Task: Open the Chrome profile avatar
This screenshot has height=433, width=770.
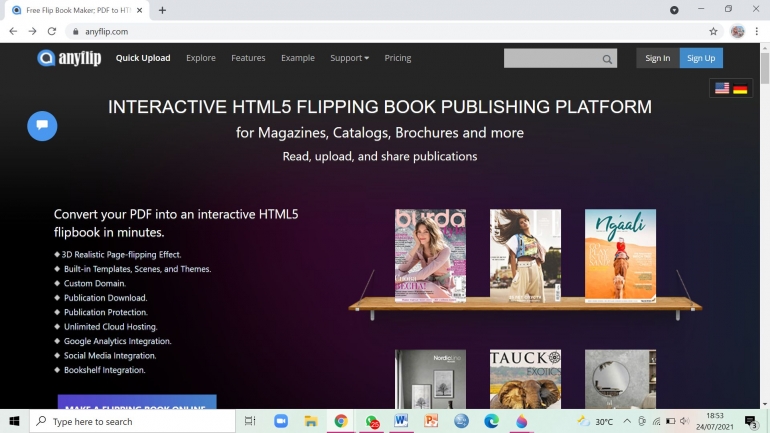Action: pos(737,31)
